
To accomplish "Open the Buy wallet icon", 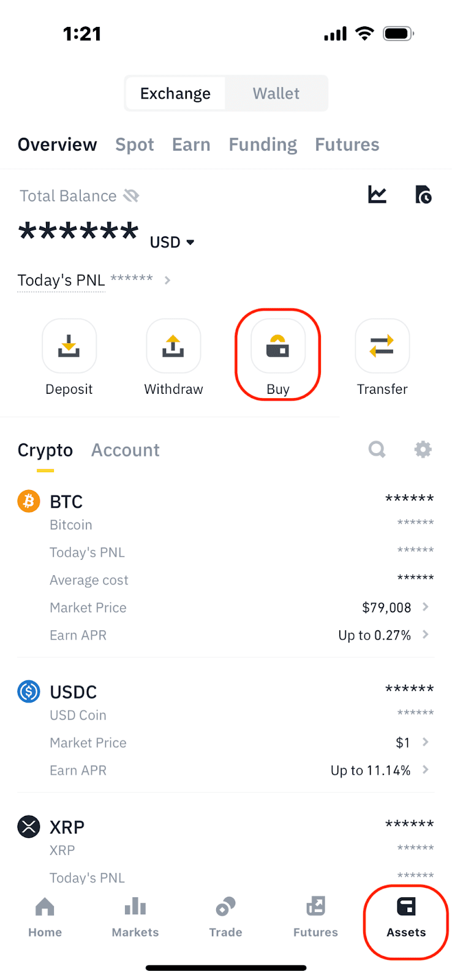I will [x=278, y=346].
